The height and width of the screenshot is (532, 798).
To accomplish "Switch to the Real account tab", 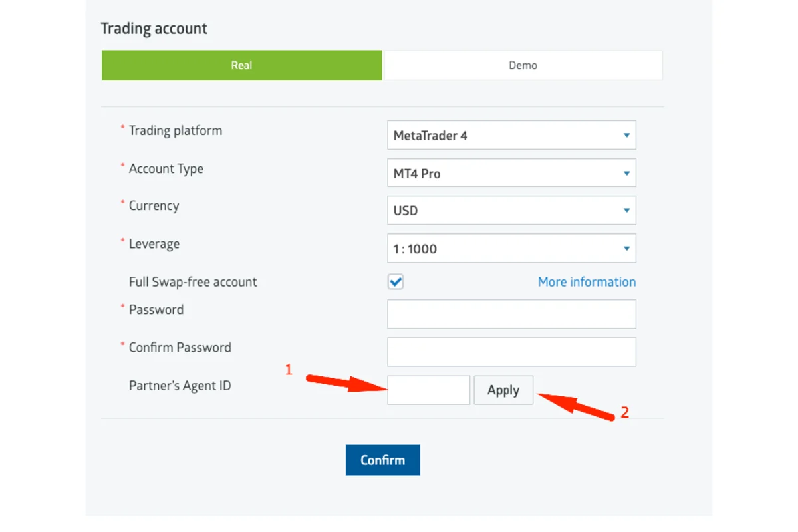I will pyautogui.click(x=242, y=65).
